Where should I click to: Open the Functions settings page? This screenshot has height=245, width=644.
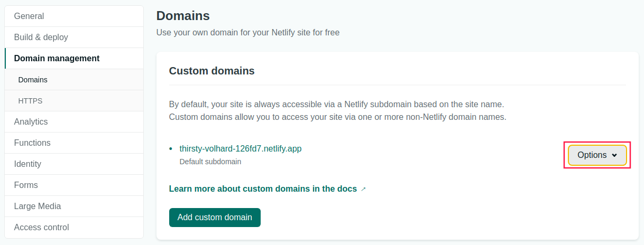pyautogui.click(x=32, y=143)
